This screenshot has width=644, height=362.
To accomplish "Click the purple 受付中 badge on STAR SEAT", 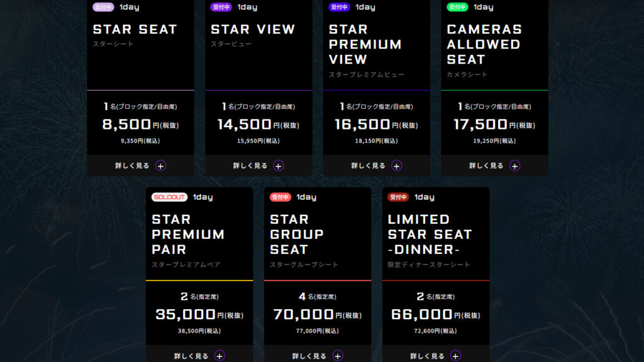I will click(x=103, y=8).
